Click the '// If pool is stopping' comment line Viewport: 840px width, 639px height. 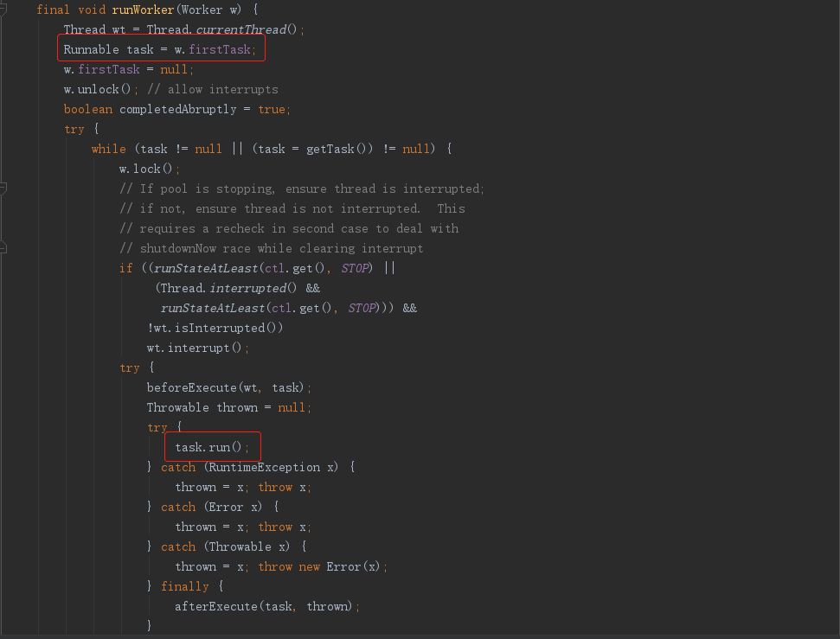click(x=302, y=189)
